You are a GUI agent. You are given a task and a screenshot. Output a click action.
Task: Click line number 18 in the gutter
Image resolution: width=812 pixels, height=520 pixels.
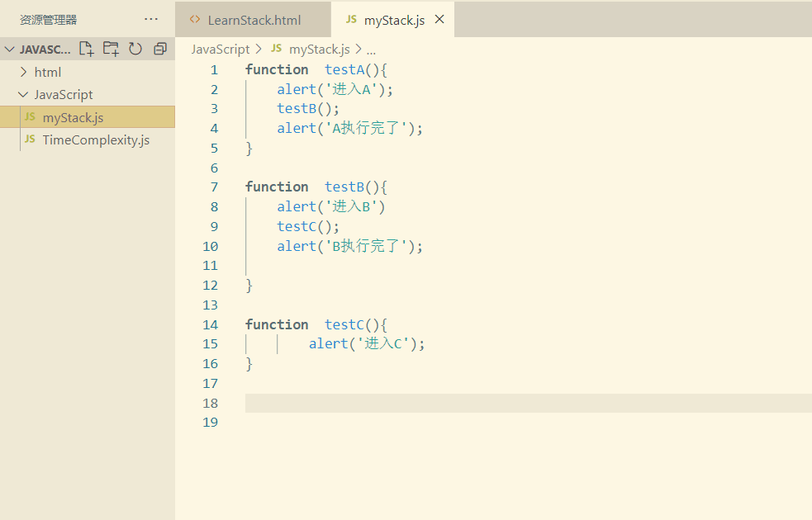click(211, 403)
